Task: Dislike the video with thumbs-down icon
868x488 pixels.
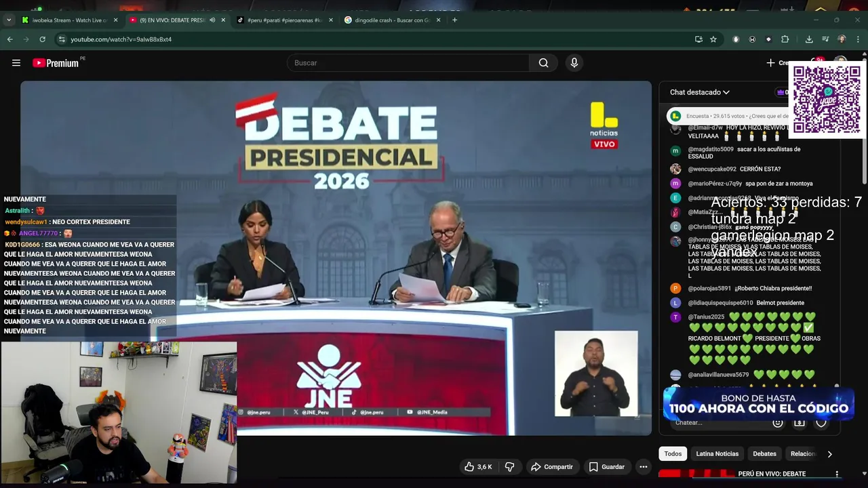Action: (509, 467)
